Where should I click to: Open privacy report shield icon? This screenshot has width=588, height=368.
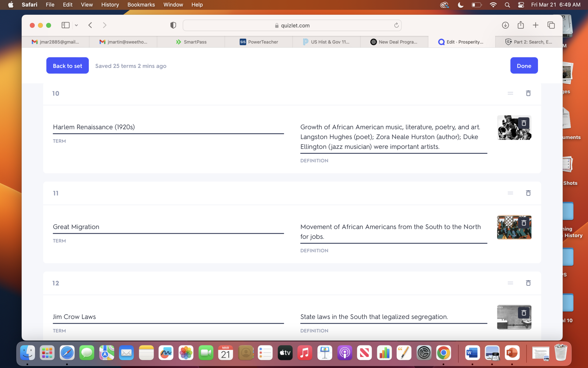[x=173, y=25]
